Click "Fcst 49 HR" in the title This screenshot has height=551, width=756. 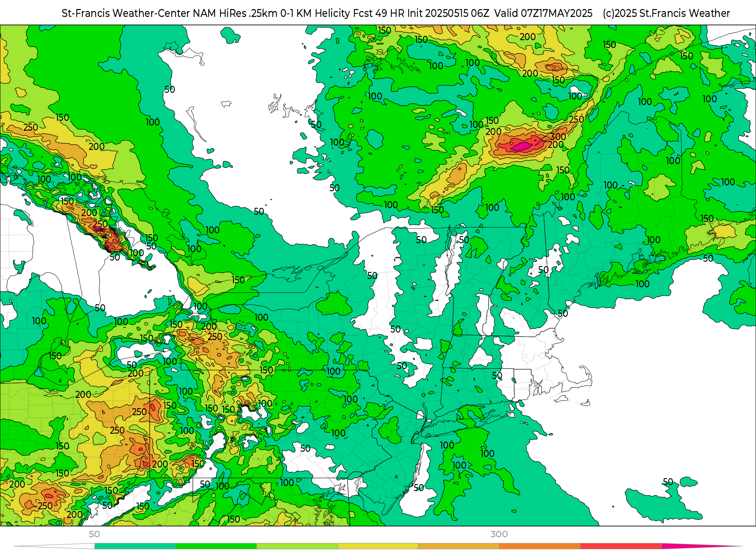coord(379,13)
